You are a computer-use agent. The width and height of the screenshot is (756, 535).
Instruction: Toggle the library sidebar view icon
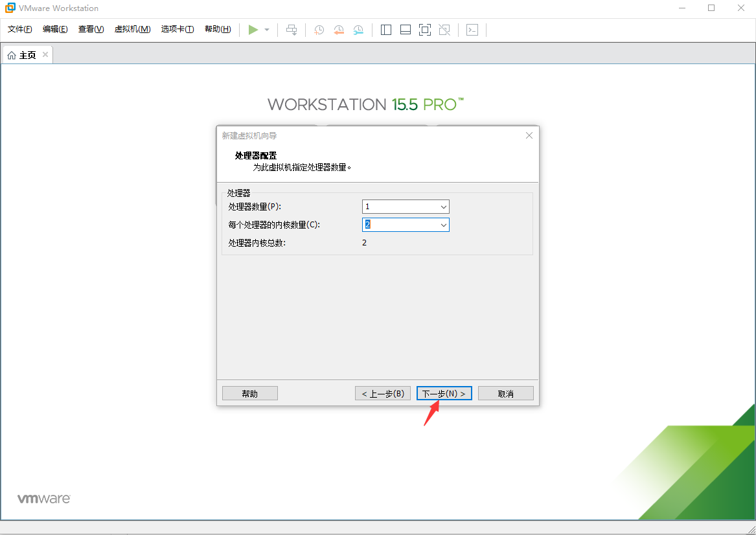[385, 30]
